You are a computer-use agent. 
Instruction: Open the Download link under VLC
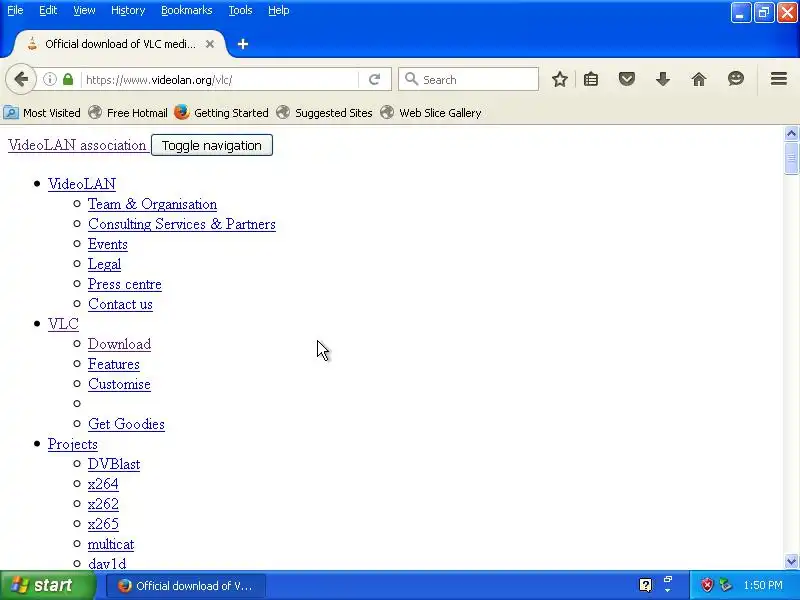tap(119, 344)
